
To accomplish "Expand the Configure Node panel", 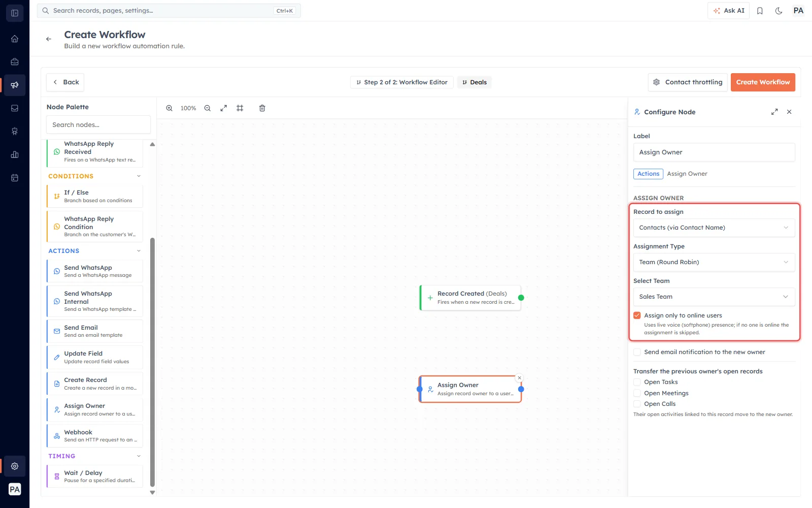I will tap(774, 112).
